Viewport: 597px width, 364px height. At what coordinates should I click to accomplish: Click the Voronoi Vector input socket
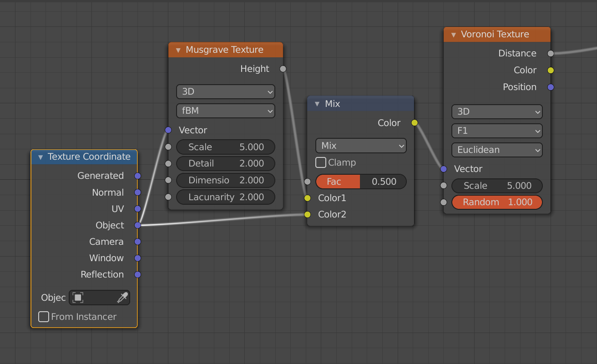[444, 169]
